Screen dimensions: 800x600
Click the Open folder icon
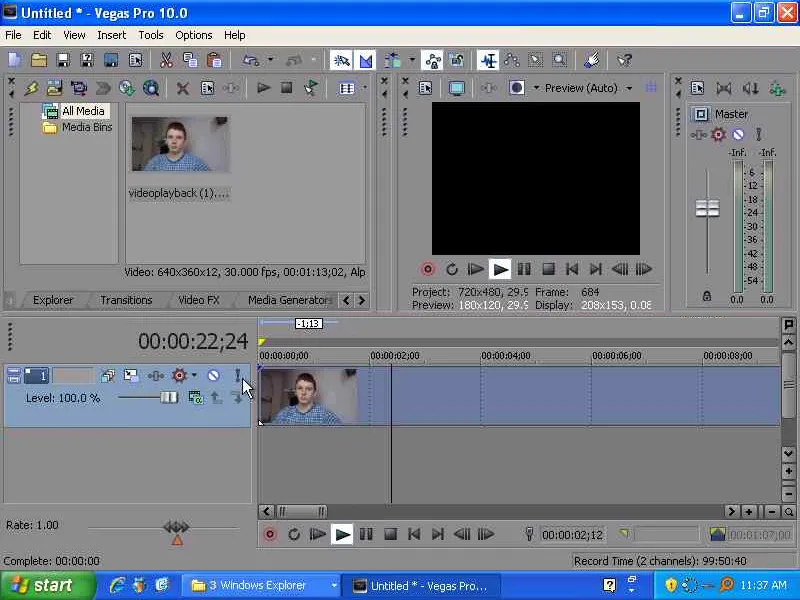pos(39,60)
